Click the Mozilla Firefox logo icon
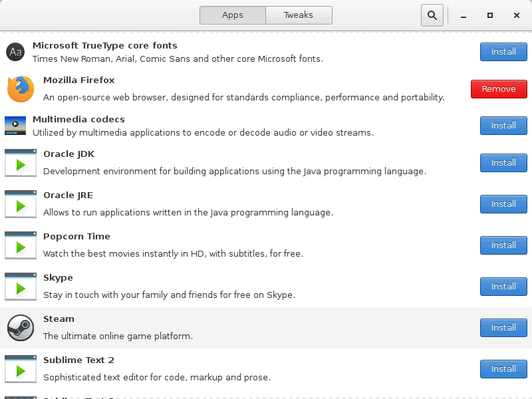 pyautogui.click(x=21, y=89)
